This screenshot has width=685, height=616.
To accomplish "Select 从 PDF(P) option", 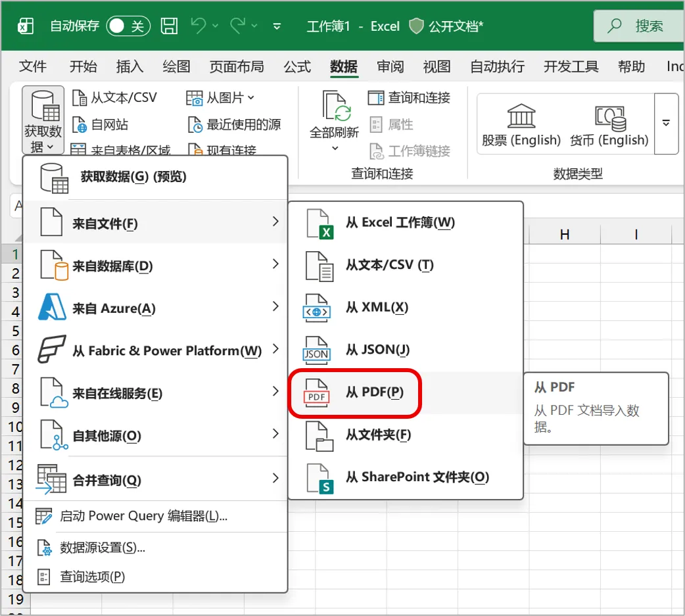I will (406, 392).
